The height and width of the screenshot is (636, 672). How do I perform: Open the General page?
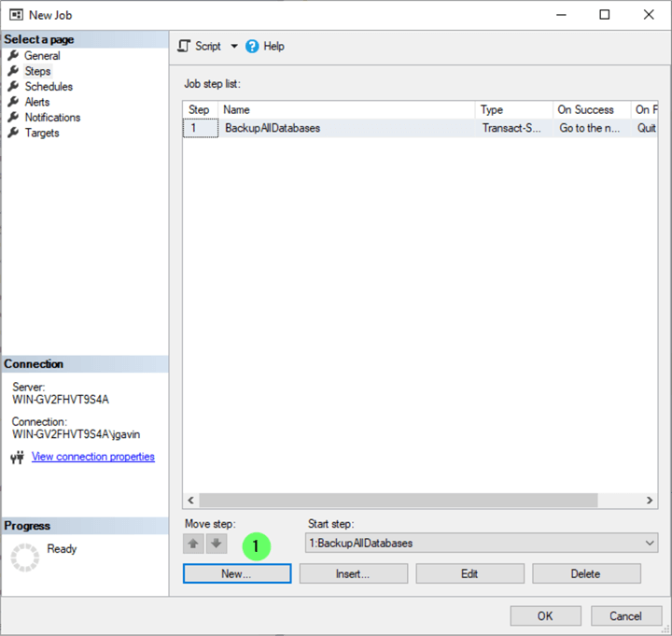[42, 56]
